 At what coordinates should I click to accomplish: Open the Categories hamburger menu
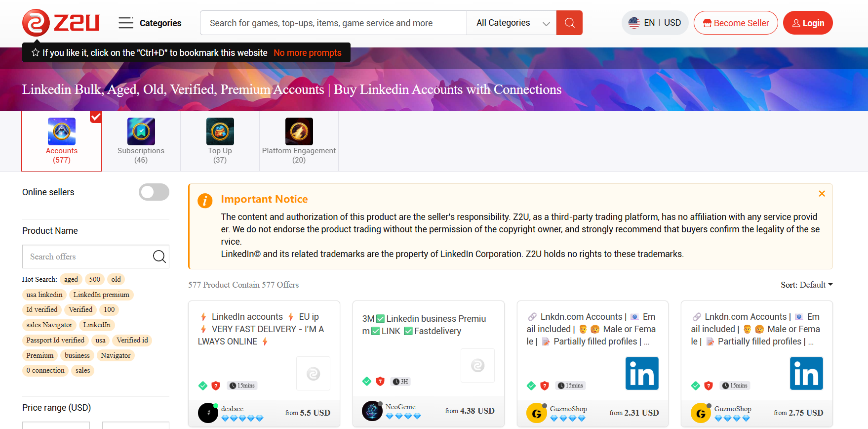click(126, 23)
